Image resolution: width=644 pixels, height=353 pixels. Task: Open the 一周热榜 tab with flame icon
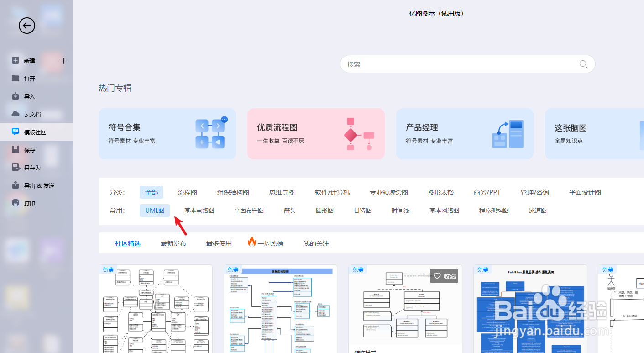265,243
